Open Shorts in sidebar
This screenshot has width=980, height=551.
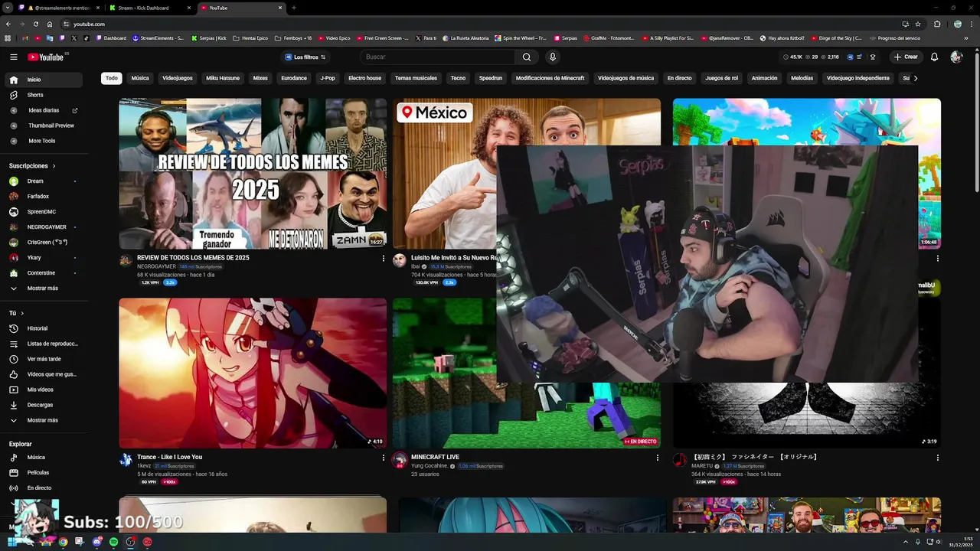click(43, 95)
